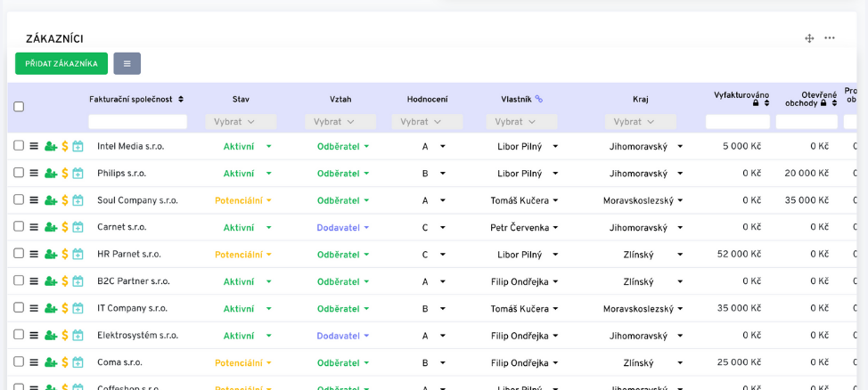Add calendar event for Carnet s.r.o.
This screenshot has height=390, width=868.
pos(78,227)
